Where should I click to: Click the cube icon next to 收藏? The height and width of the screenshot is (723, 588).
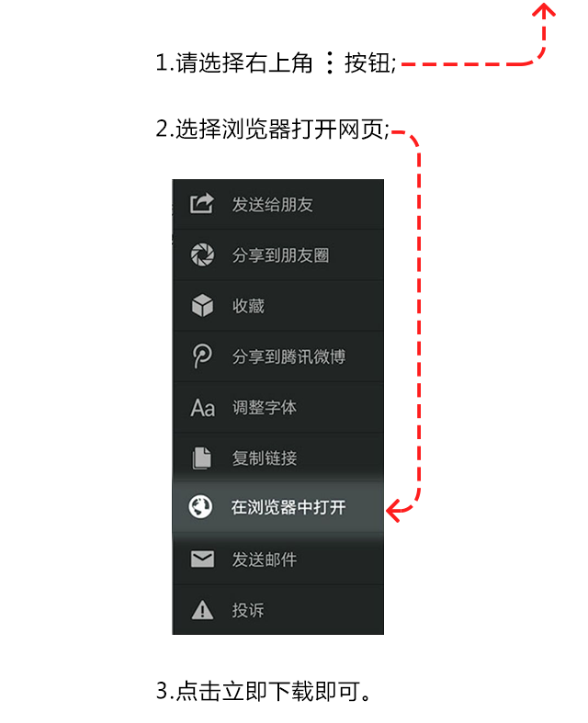click(202, 305)
